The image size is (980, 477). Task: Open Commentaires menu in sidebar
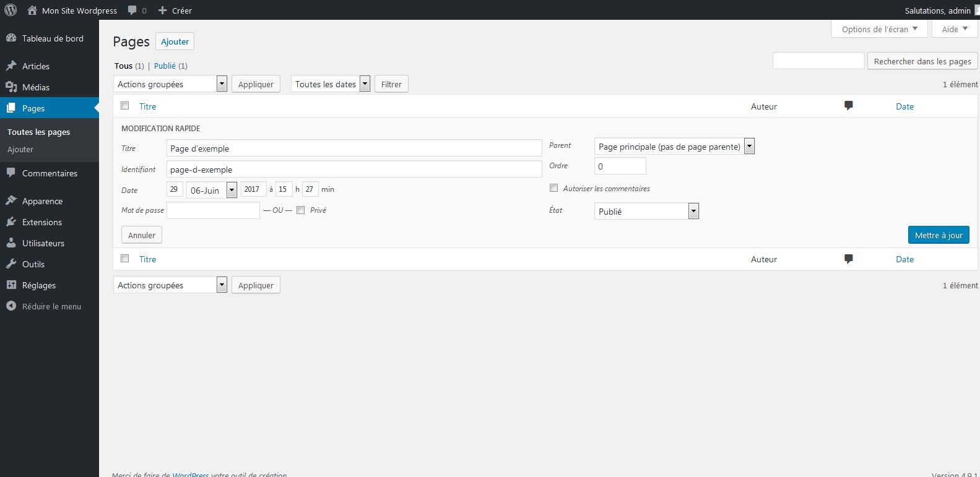[x=50, y=173]
